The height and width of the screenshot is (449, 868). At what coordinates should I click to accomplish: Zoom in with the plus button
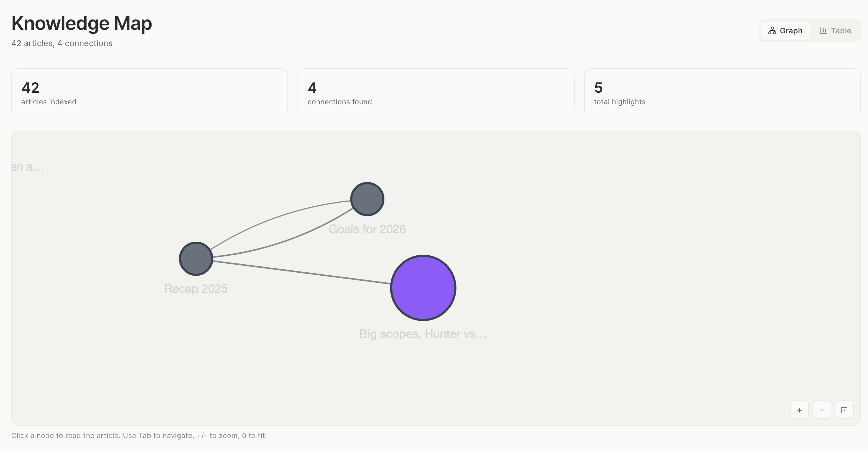pyautogui.click(x=799, y=410)
